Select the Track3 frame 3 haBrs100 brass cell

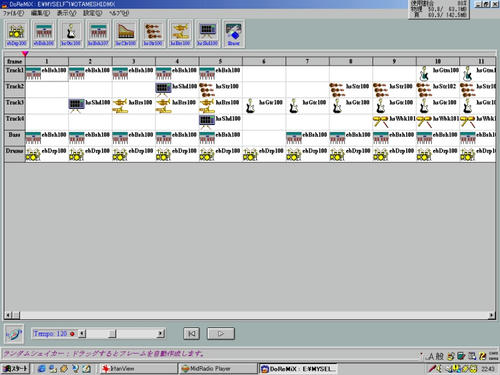pyautogui.click(x=133, y=106)
